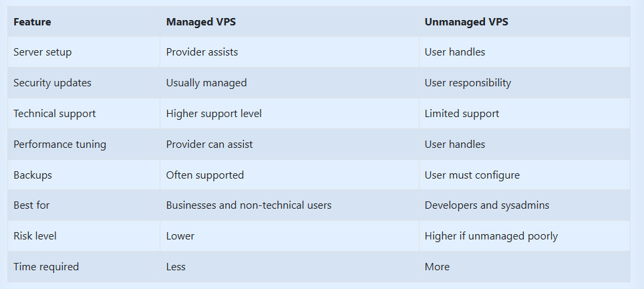Image resolution: width=644 pixels, height=289 pixels.
Task: Click the Unmanaged VPS column header
Action: point(466,22)
